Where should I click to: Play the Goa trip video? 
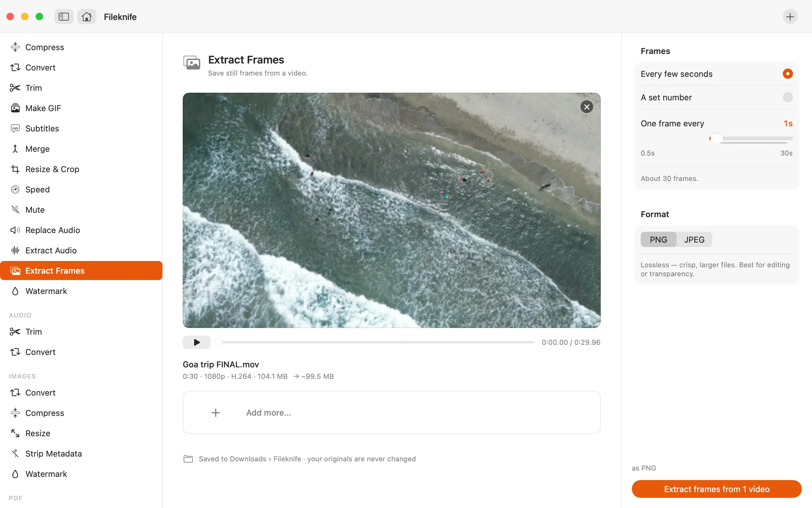[x=197, y=342]
